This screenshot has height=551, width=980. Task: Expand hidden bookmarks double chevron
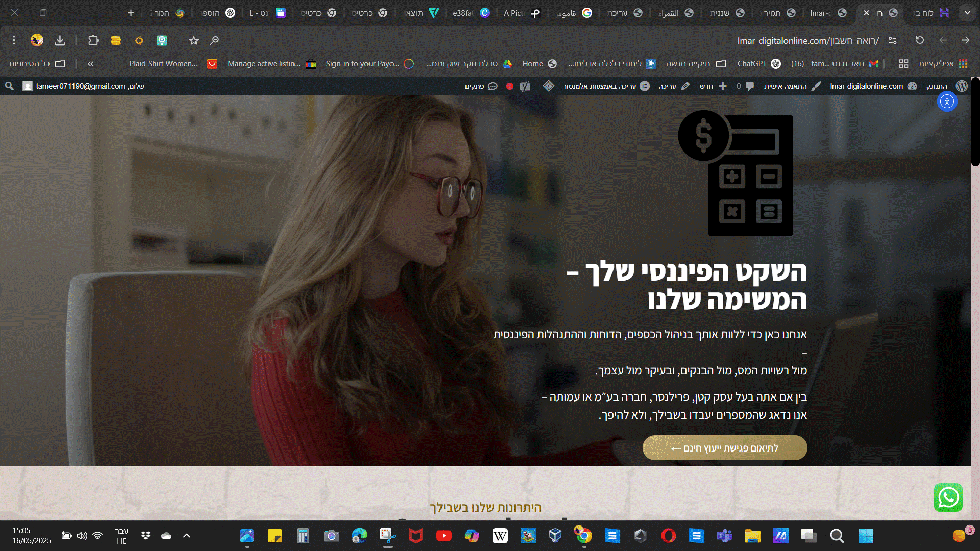click(90, 64)
